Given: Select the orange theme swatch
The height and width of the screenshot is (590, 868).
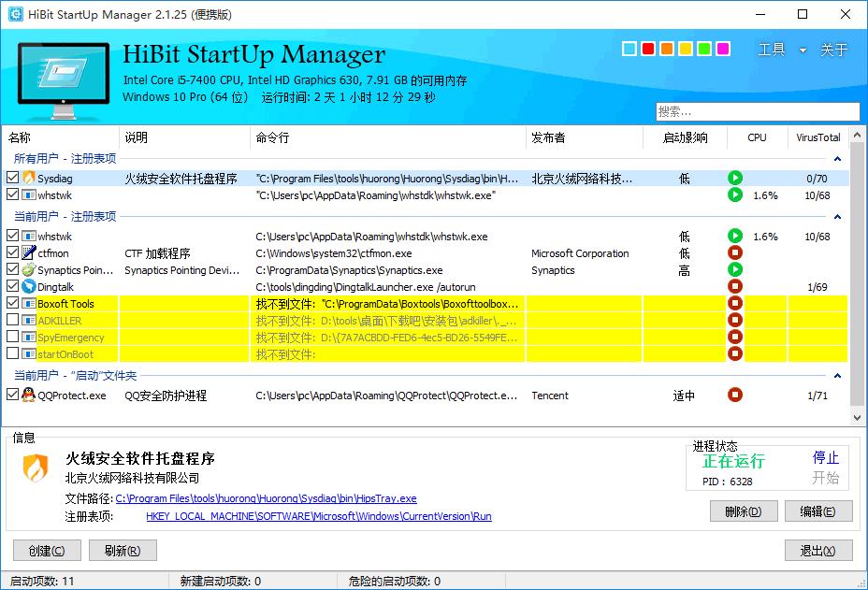Looking at the screenshot, I should coord(667,49).
